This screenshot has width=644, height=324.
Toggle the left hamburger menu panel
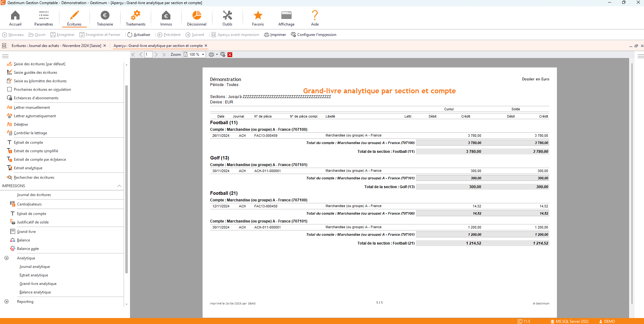5,56
